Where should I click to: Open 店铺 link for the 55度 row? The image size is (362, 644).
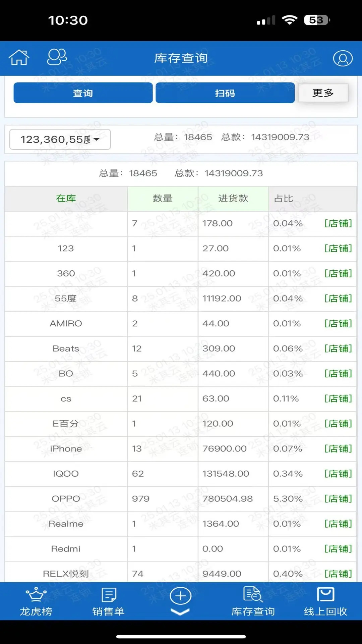coord(338,299)
